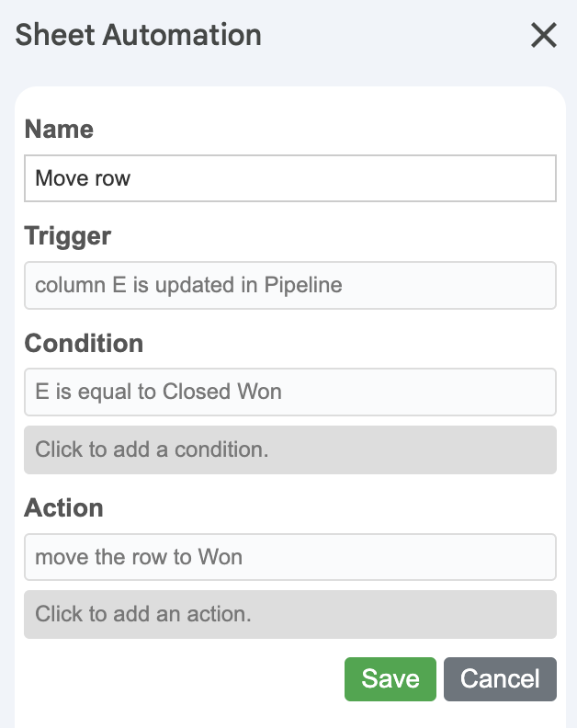Screen dimensions: 577x728
Task: Edit the "move the row to Won" action
Action: [x=290, y=557]
